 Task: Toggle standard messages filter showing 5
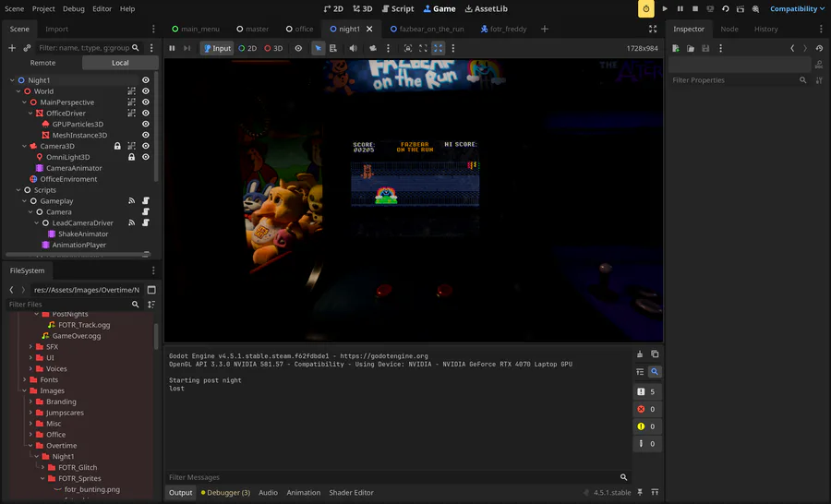[647, 391]
